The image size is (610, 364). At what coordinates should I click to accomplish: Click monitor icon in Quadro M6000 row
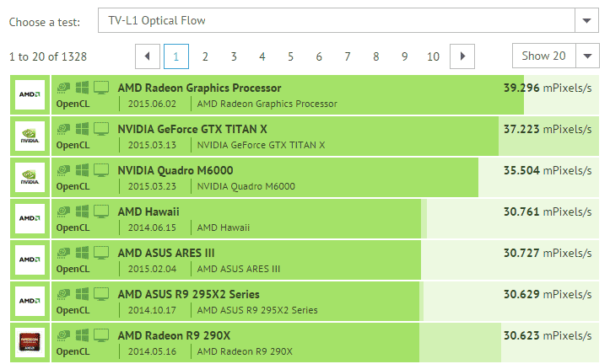click(x=101, y=170)
